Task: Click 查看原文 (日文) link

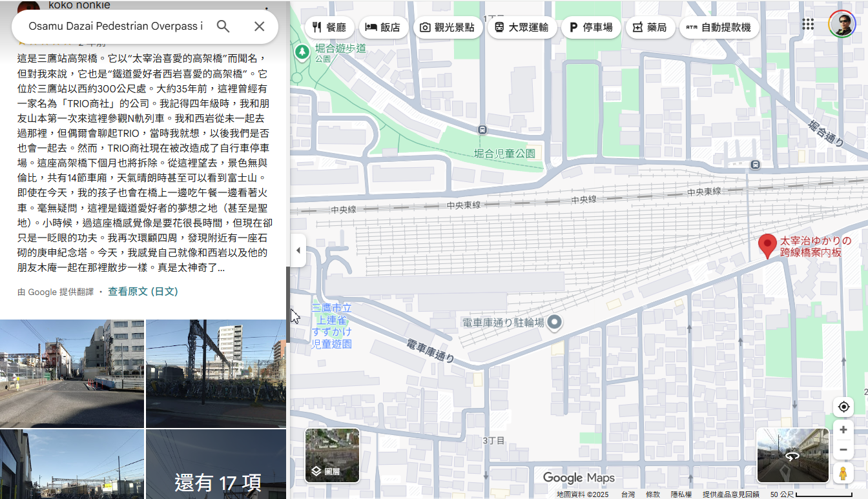Action: click(143, 292)
